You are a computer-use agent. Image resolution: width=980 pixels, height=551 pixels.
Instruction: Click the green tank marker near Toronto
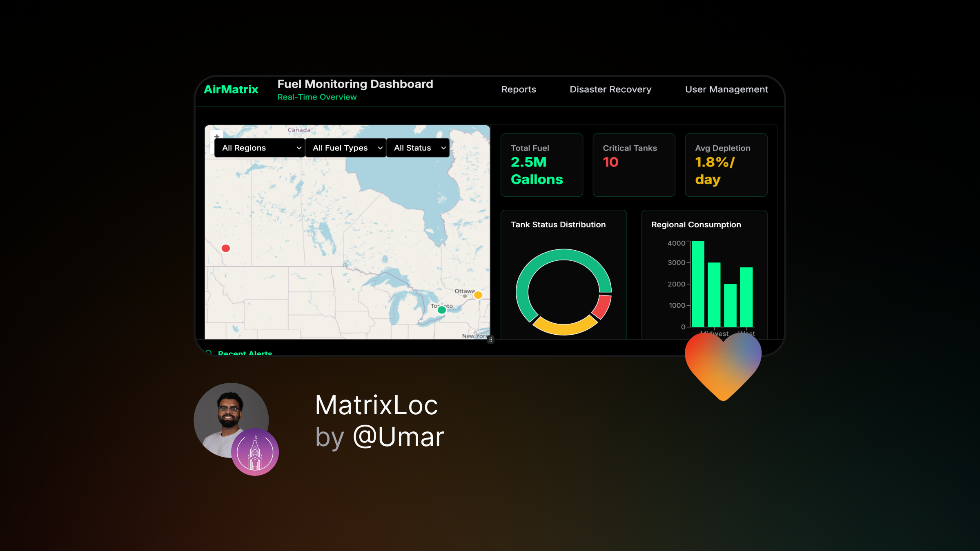point(441,309)
